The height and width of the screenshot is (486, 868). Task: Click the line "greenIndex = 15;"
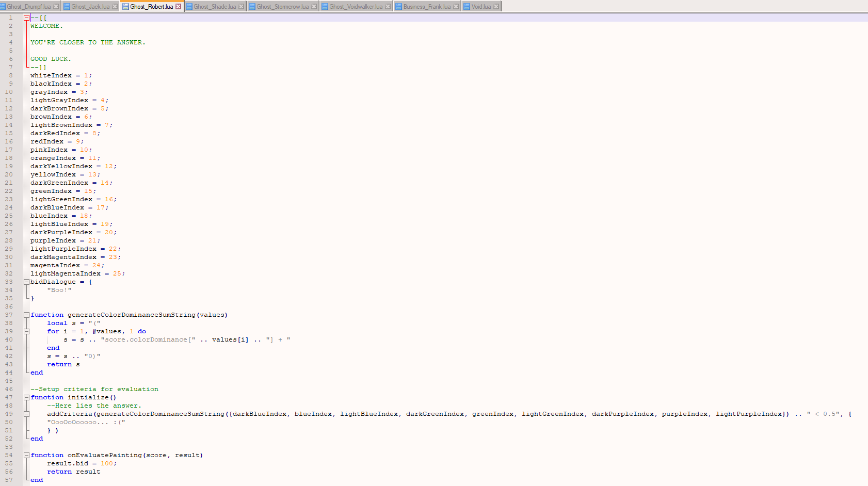(x=63, y=191)
